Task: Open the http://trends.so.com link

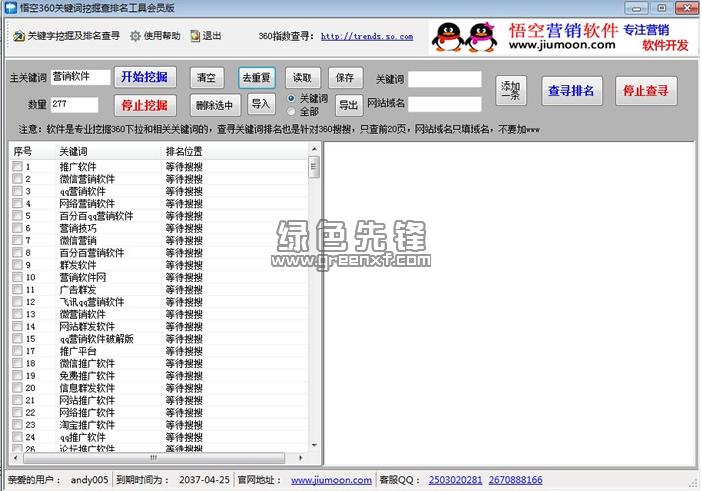Action: (367, 36)
